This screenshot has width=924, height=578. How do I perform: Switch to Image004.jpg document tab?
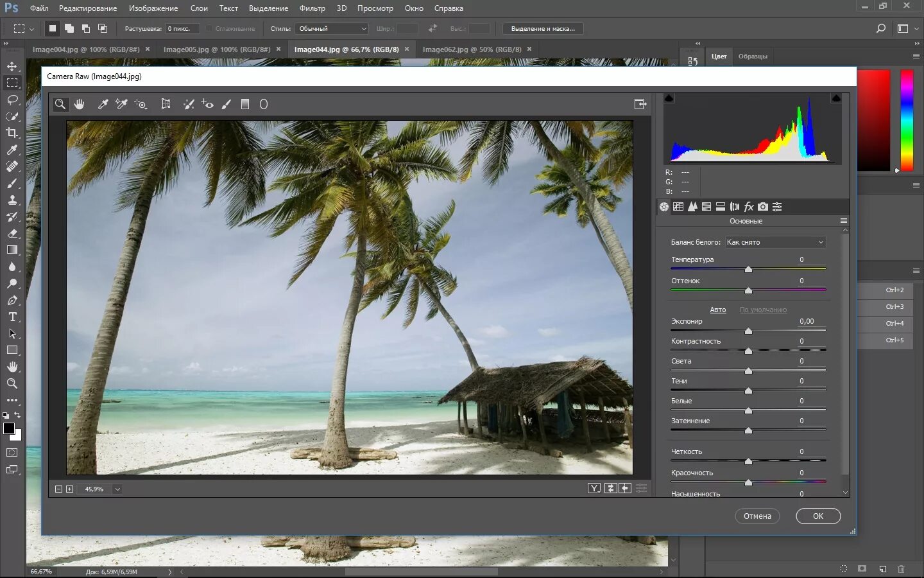coord(86,49)
